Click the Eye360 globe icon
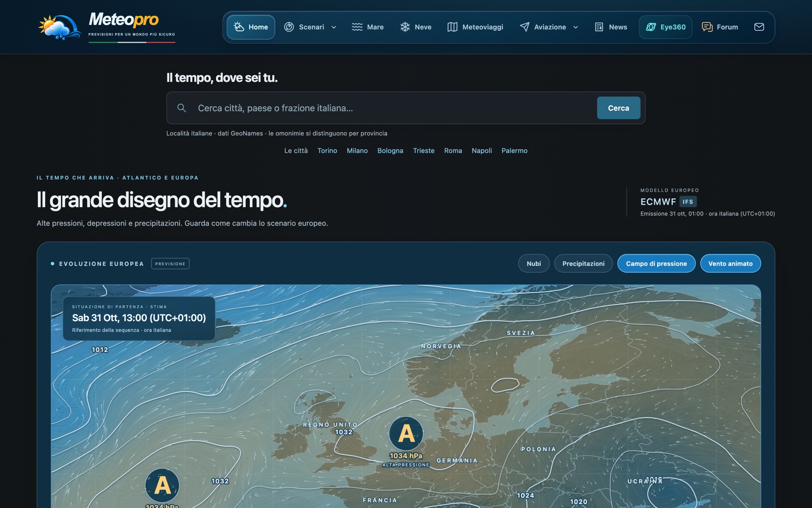Screen dimensions: 812x508 651,27
